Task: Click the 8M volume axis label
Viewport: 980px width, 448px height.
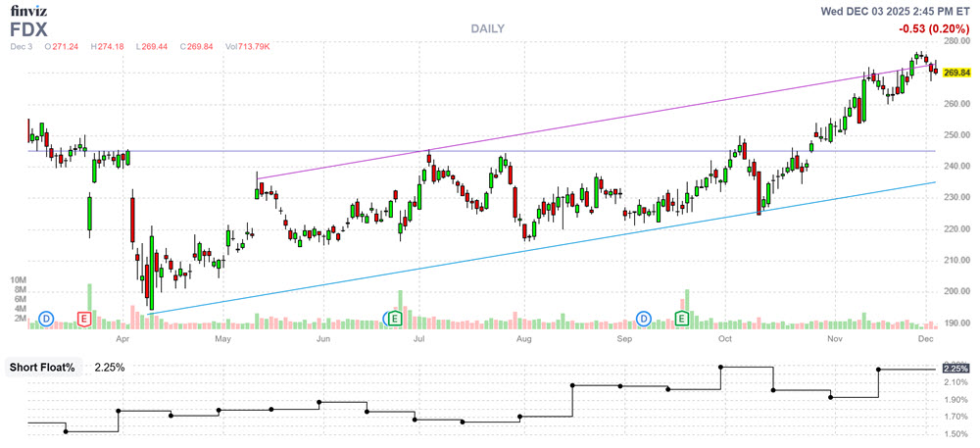Action: pos(21,290)
